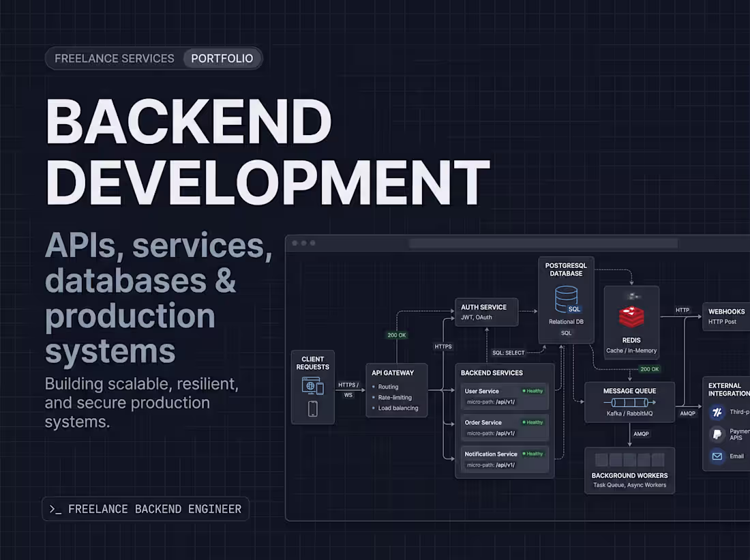Open the Notification Service row
Screen dimensions: 750x560
504,460
